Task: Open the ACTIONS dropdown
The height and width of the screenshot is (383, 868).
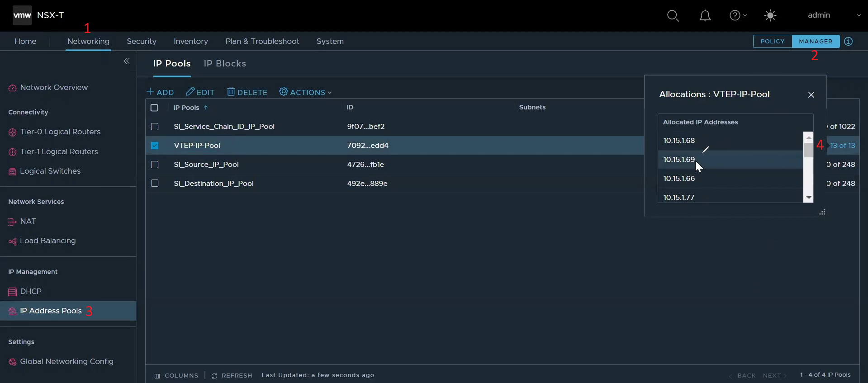Action: click(305, 92)
